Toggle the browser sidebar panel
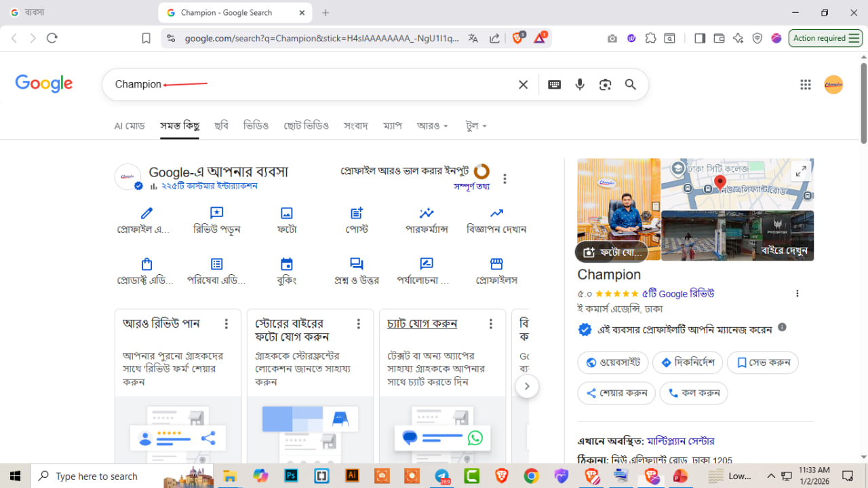The width and height of the screenshot is (868, 488). coord(700,39)
